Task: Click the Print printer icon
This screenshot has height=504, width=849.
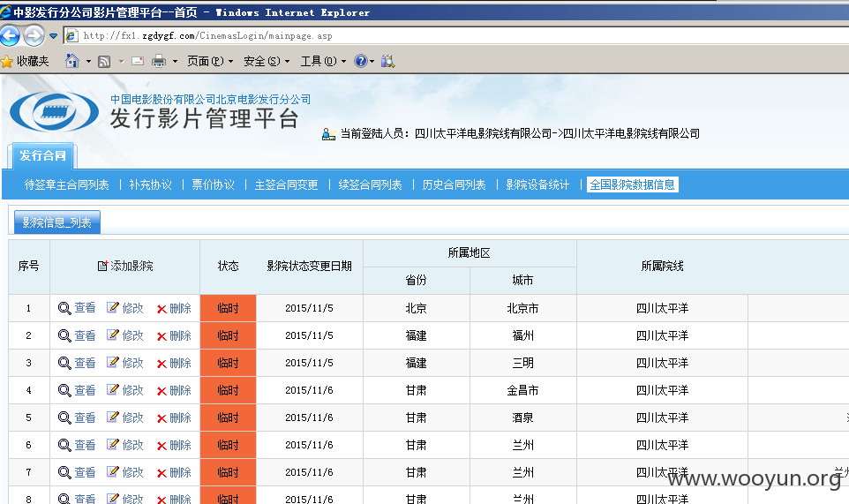Action: click(x=159, y=61)
